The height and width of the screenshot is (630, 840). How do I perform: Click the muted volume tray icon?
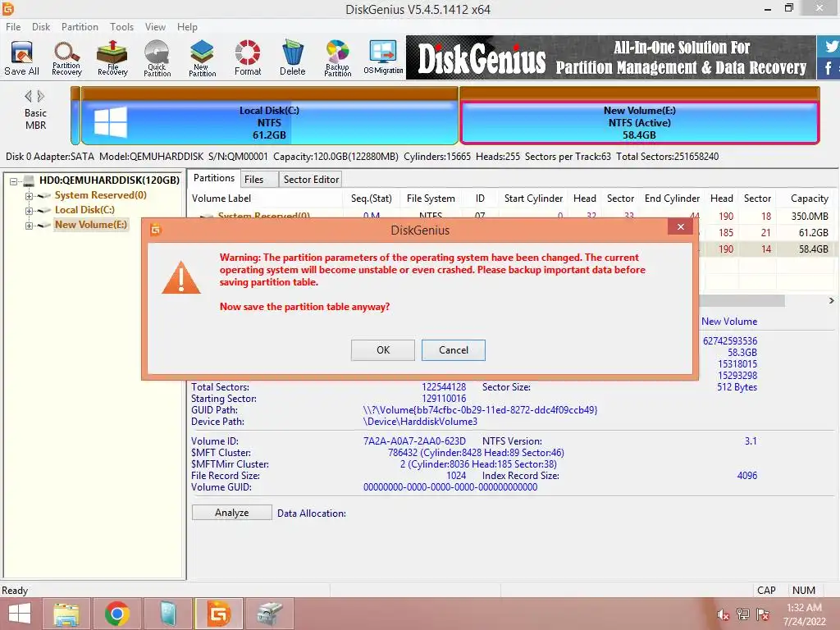[723, 614]
